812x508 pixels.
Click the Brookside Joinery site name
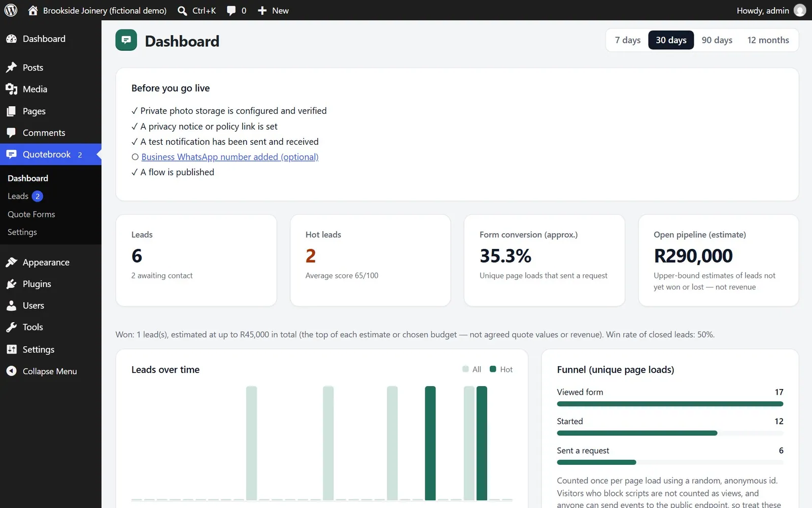coord(105,11)
